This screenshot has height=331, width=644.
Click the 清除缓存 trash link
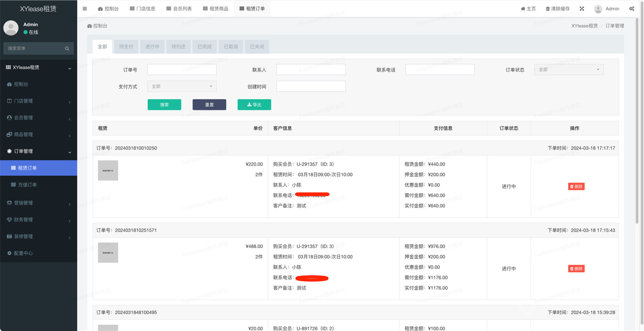coord(557,8)
